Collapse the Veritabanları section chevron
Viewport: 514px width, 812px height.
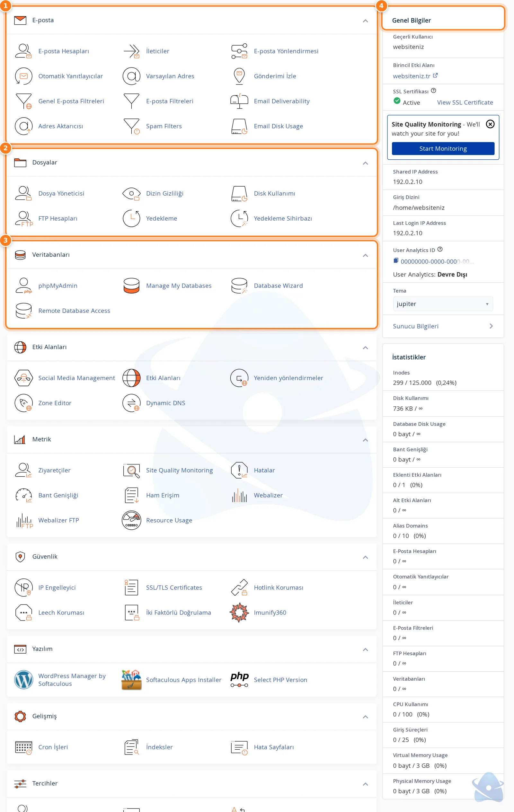tap(365, 255)
